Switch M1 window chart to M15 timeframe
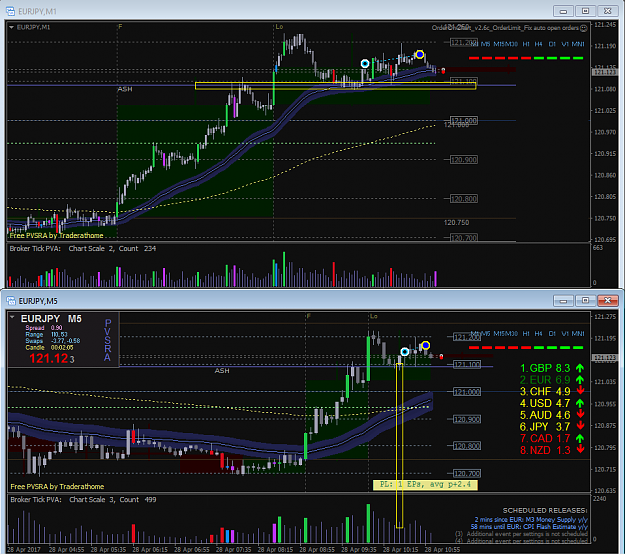 [499, 44]
